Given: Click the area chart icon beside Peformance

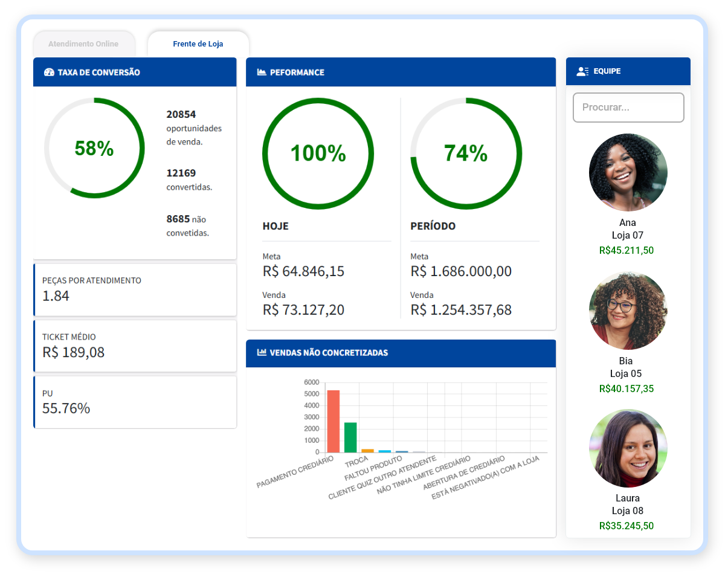Looking at the screenshot, I should (262, 73).
